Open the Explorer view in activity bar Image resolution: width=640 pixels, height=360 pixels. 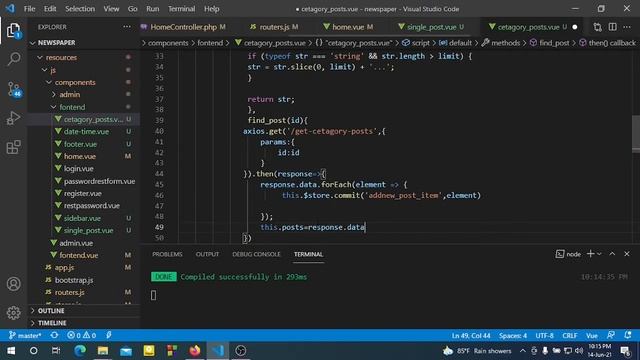coord(13,31)
